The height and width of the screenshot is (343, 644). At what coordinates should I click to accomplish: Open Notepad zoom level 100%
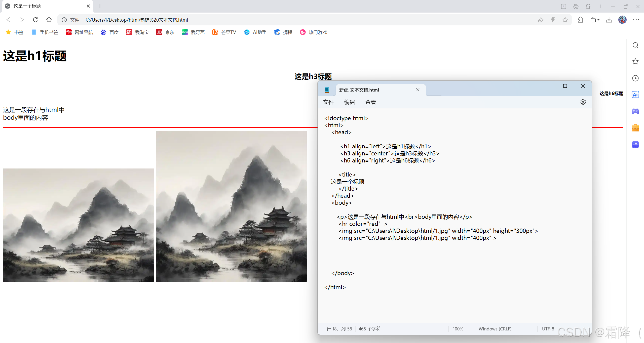coord(458,329)
